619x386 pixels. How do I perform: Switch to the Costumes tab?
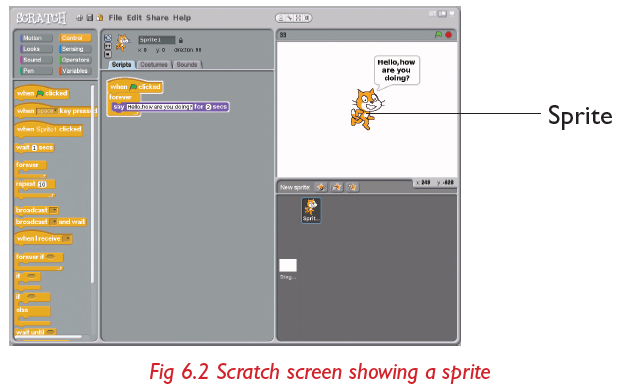(154, 65)
